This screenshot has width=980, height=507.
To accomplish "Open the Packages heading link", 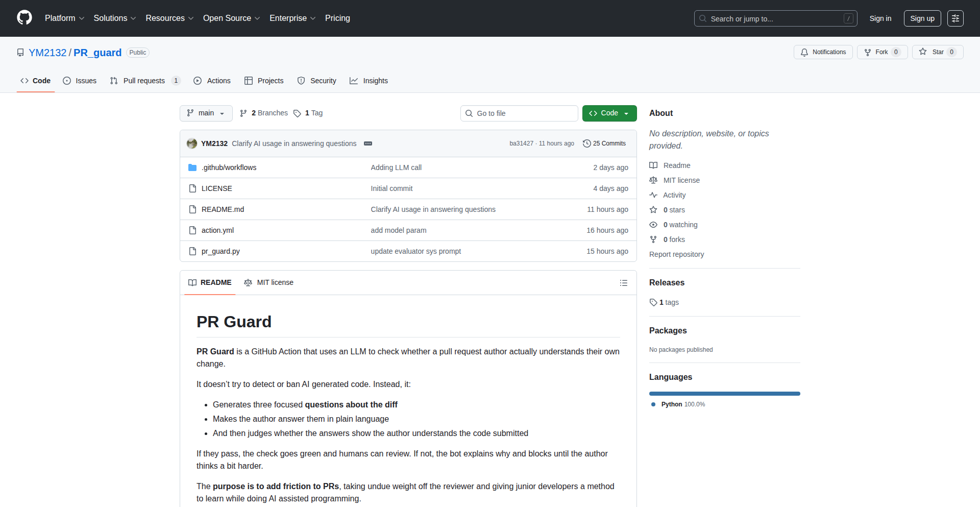I will pyautogui.click(x=668, y=330).
